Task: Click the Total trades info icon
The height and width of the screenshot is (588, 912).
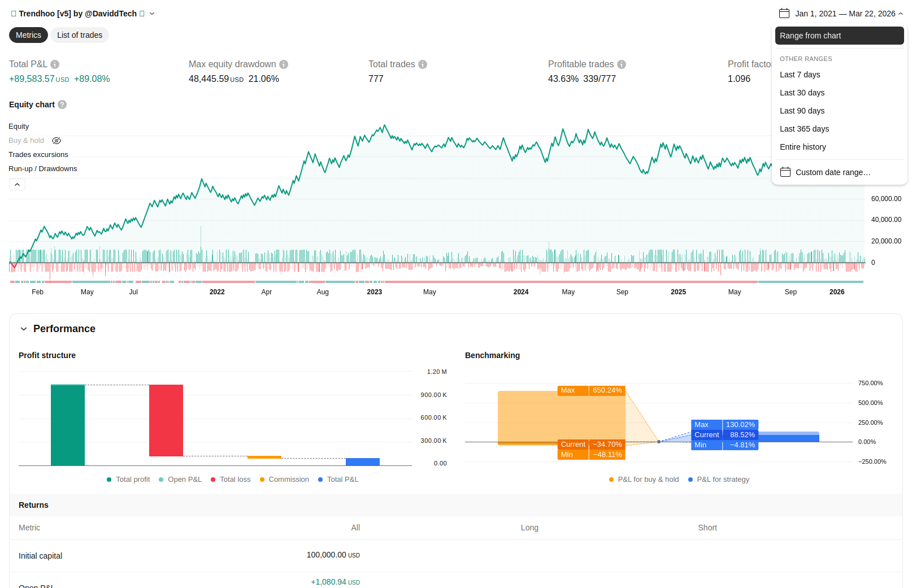Action: pyautogui.click(x=423, y=64)
